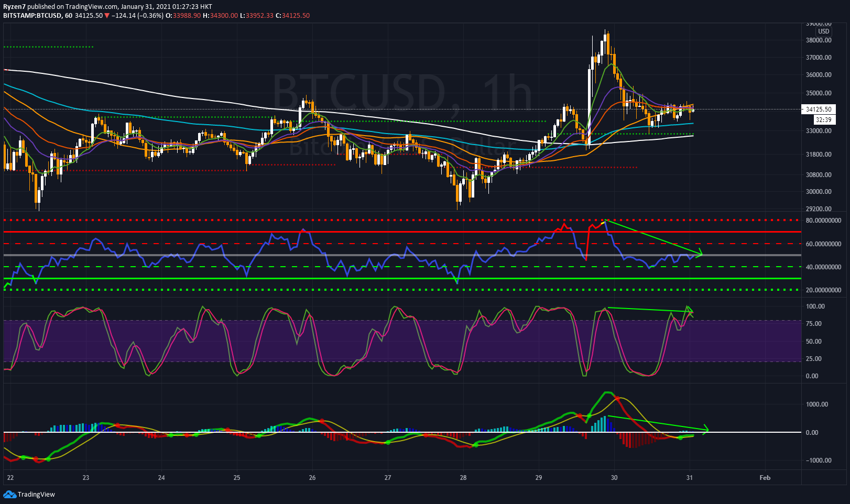Click the 31800.00 price axis label
The width and height of the screenshot is (850, 504).
coord(819,155)
